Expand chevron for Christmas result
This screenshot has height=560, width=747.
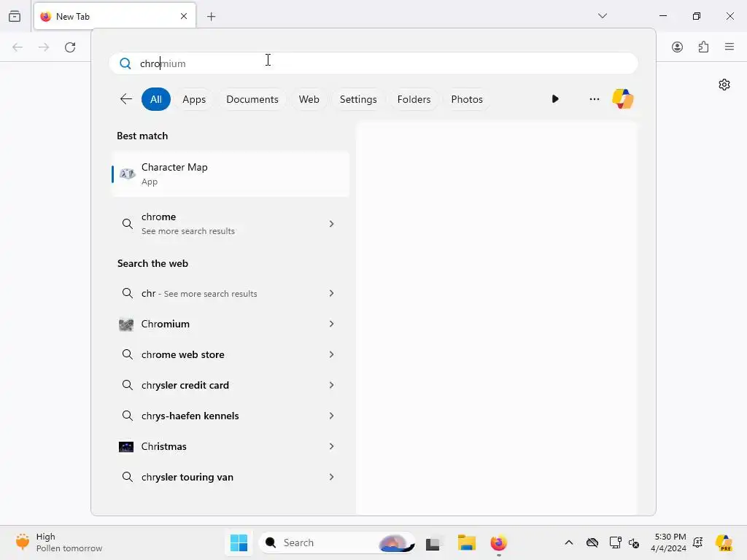pos(331,446)
